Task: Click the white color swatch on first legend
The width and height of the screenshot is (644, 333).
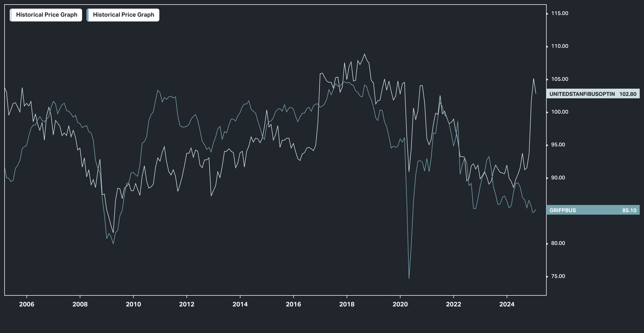Action: click(11, 15)
